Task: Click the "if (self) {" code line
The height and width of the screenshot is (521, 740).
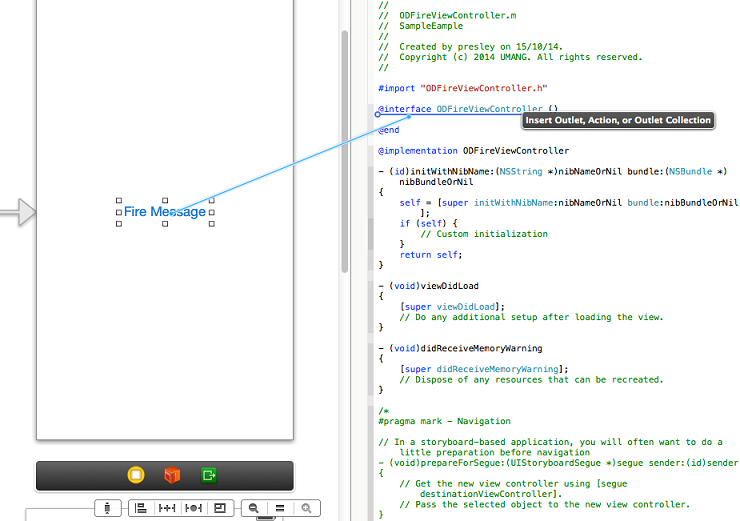Action: click(x=429, y=223)
